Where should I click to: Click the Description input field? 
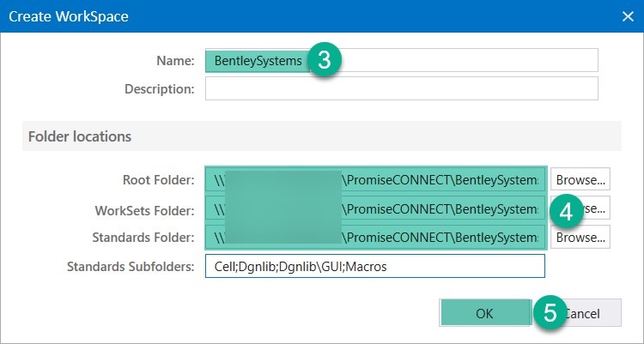[401, 88]
